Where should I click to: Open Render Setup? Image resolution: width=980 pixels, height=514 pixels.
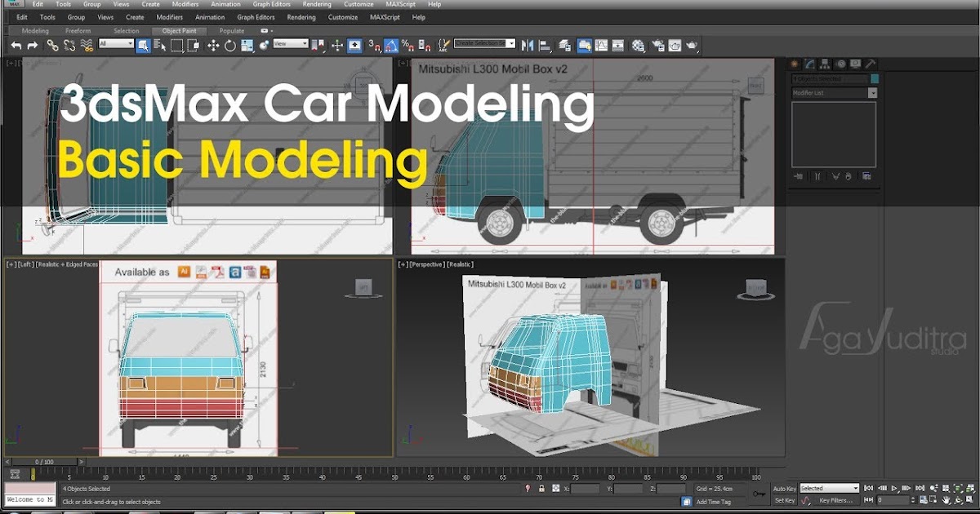click(659, 45)
